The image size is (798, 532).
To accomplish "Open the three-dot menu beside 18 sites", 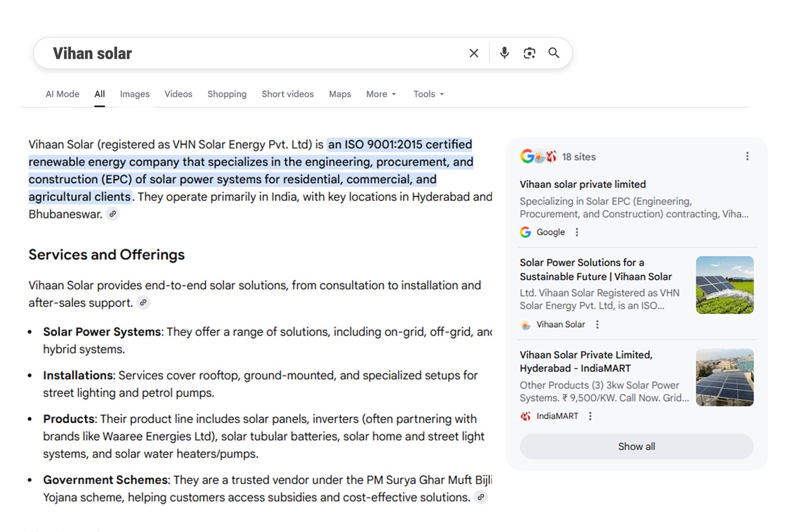I will point(747,156).
